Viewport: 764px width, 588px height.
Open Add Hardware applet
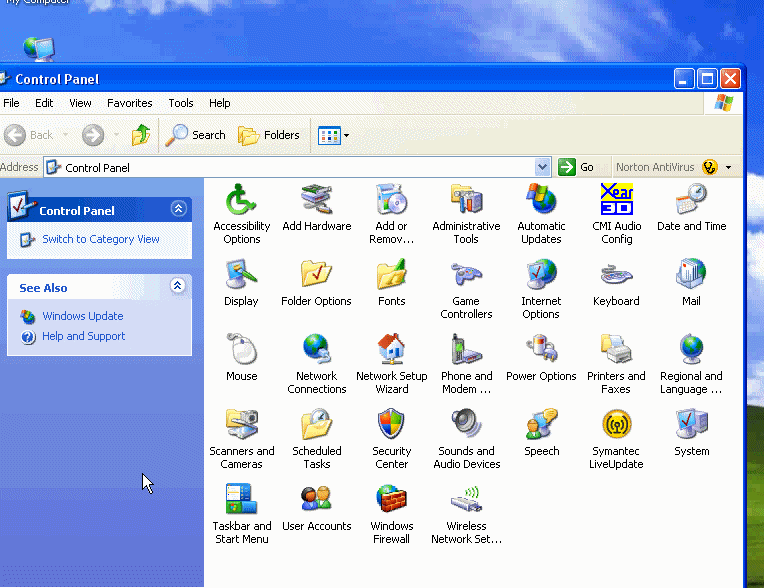316,201
